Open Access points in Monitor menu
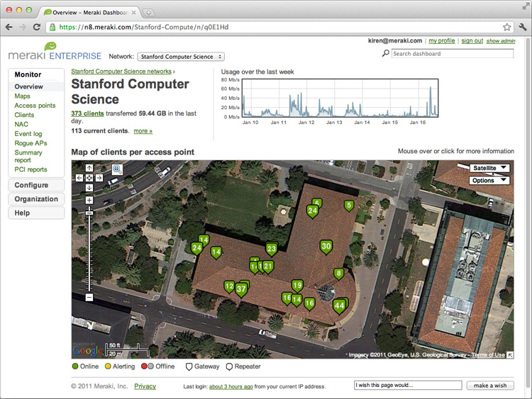The image size is (532, 399). pos(35,106)
